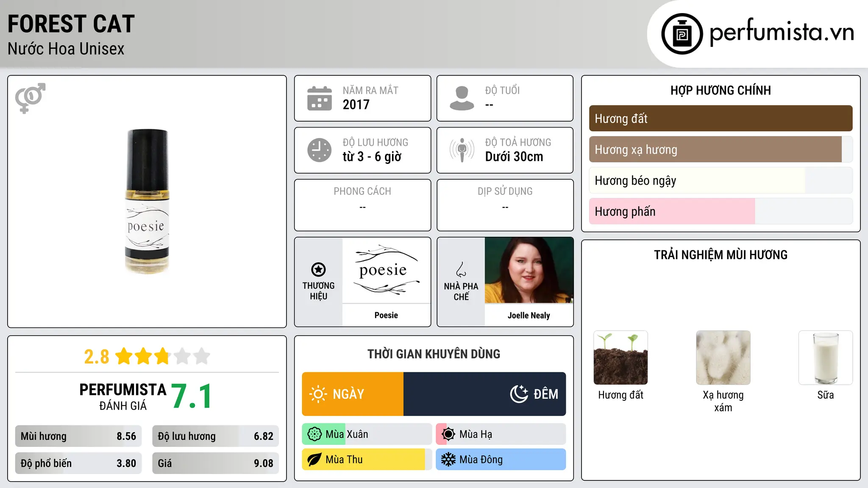Click the 2.8 user rating number

click(x=97, y=357)
